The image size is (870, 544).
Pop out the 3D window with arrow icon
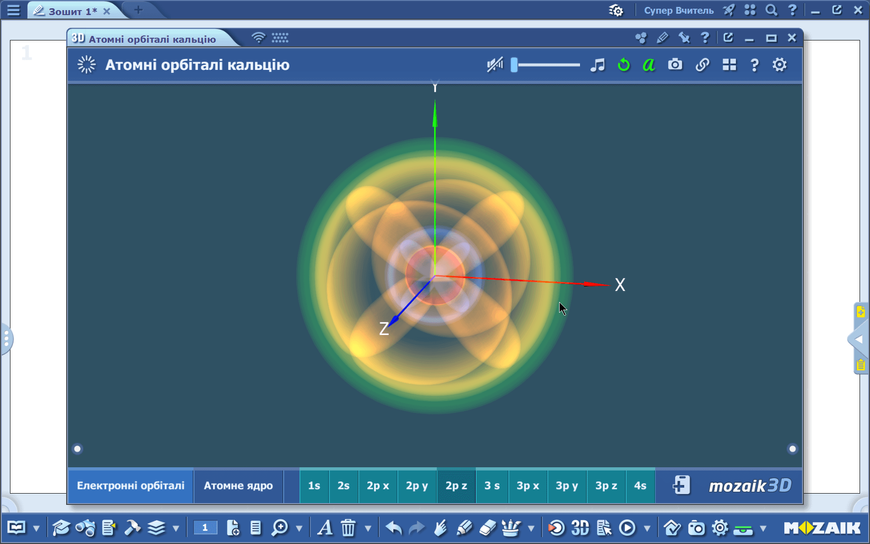pos(728,37)
